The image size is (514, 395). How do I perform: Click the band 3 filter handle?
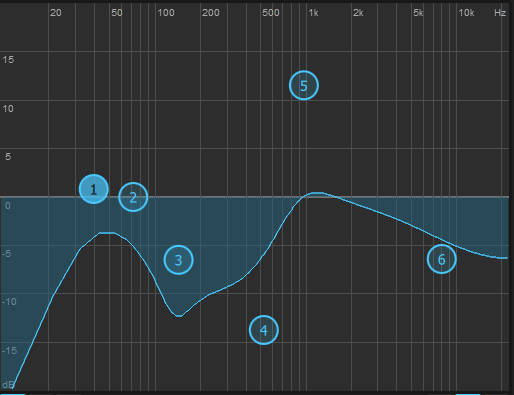pos(178,260)
